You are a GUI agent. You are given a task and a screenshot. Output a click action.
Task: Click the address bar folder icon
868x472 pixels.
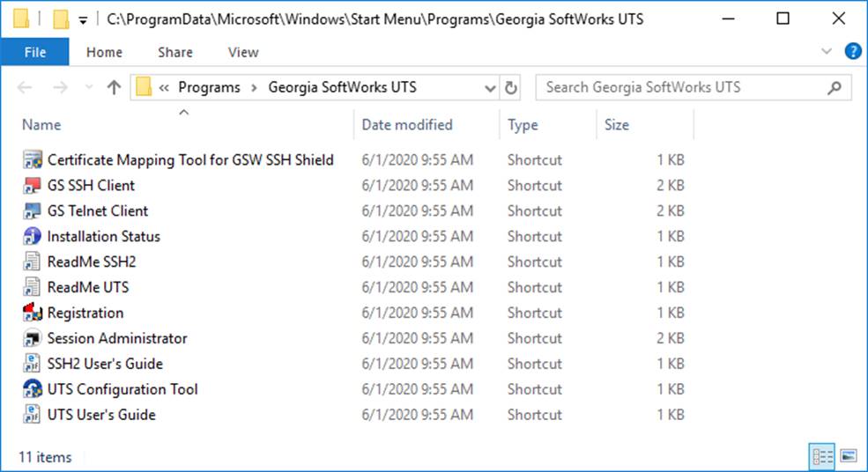point(144,87)
